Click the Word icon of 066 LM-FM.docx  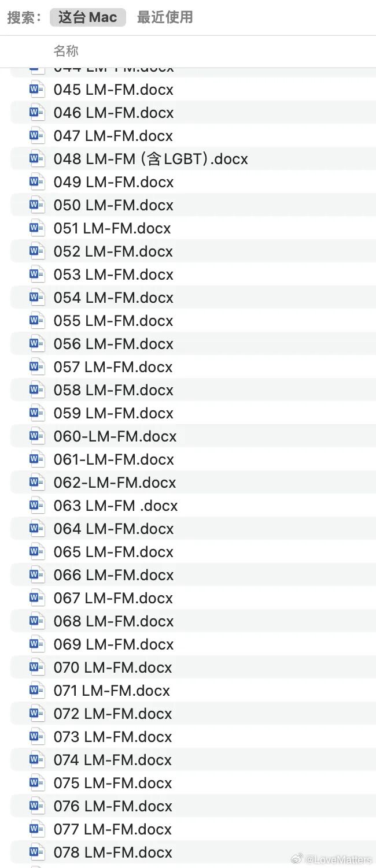[x=37, y=575]
